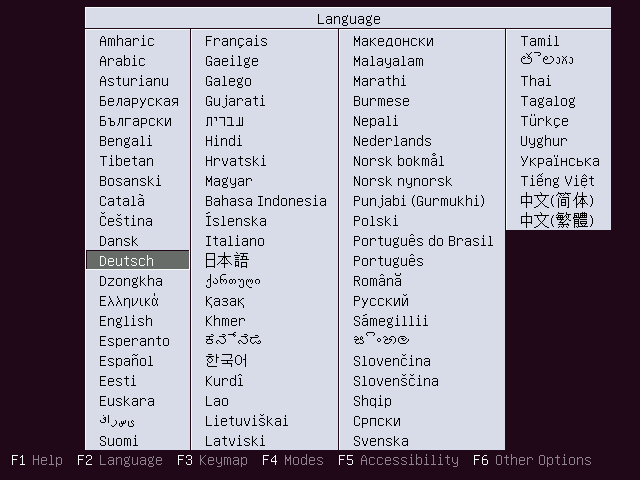Pick Español as the language
Viewport: 640px width, 480px height.
click(126, 361)
